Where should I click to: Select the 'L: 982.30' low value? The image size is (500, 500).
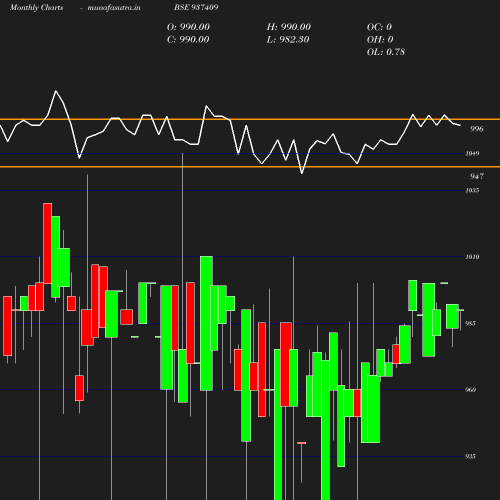click(288, 40)
